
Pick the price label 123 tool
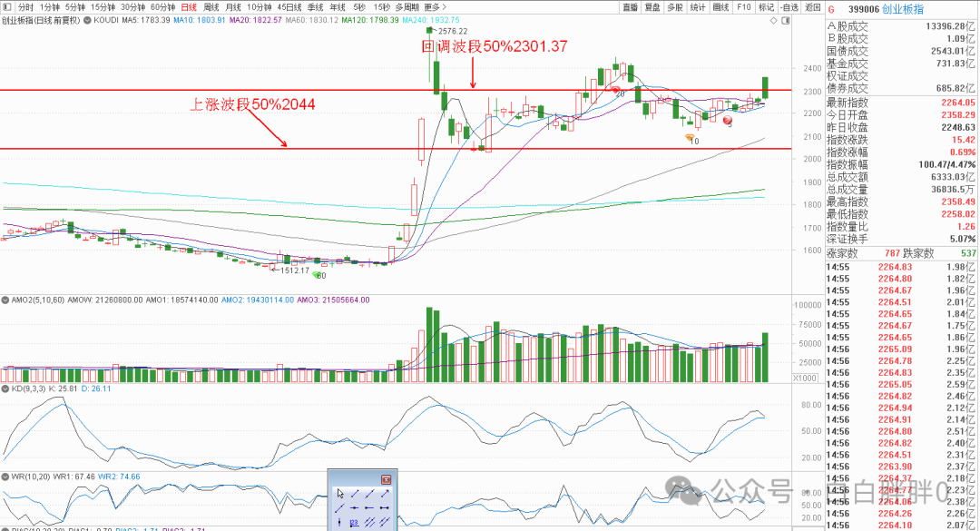coord(355,523)
